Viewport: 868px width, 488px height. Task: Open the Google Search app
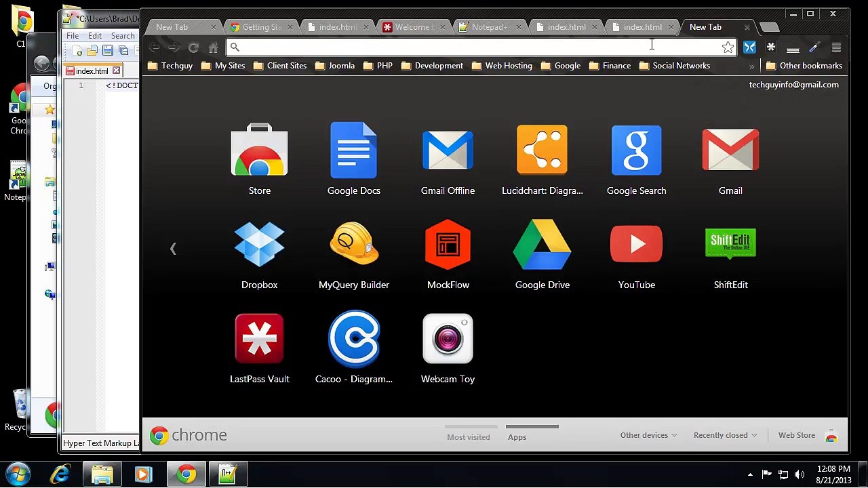(636, 159)
